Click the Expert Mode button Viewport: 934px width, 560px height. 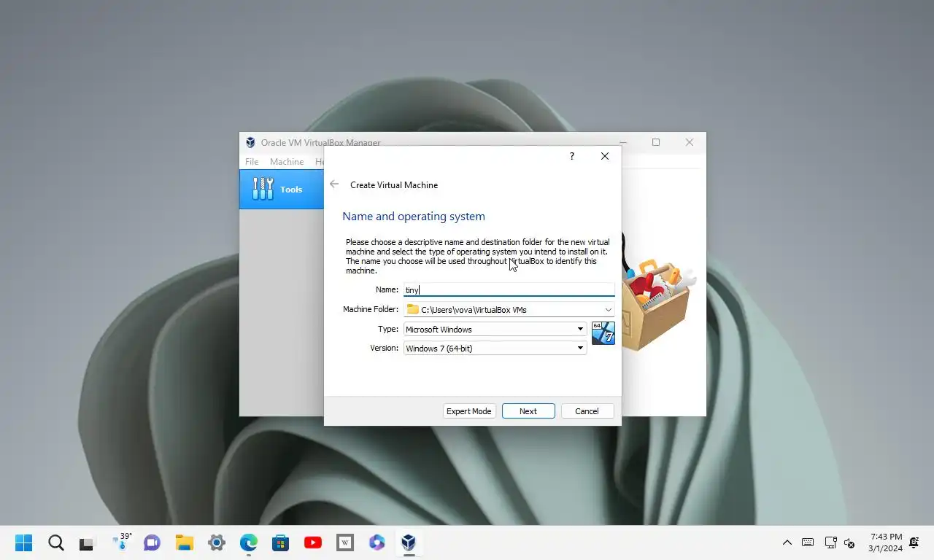tap(469, 411)
